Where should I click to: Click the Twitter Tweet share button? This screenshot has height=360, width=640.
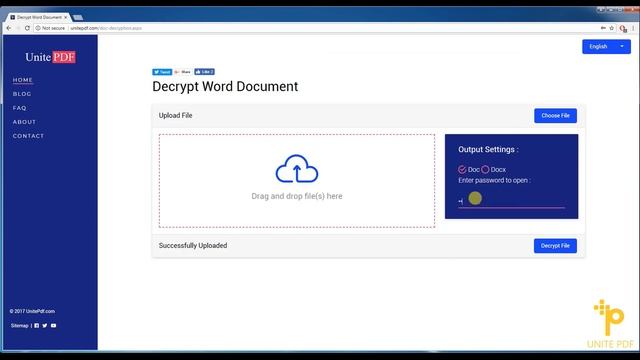tap(162, 72)
